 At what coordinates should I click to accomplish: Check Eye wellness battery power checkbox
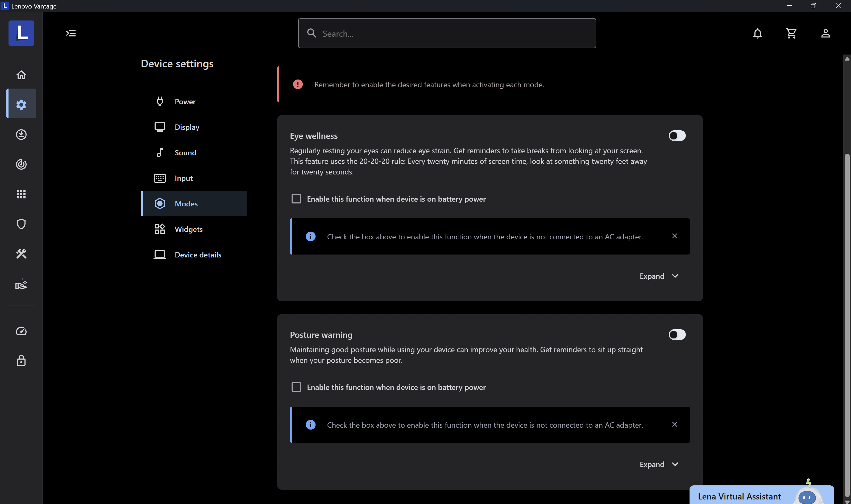click(x=296, y=199)
